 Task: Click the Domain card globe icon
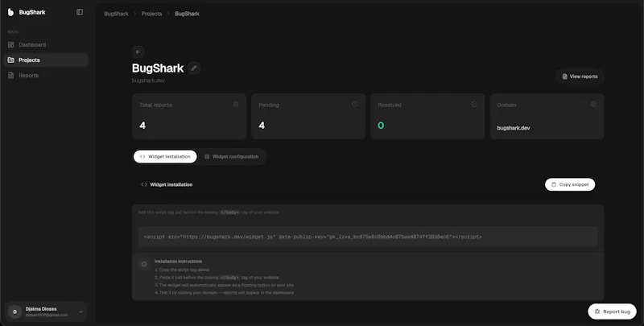tap(593, 105)
